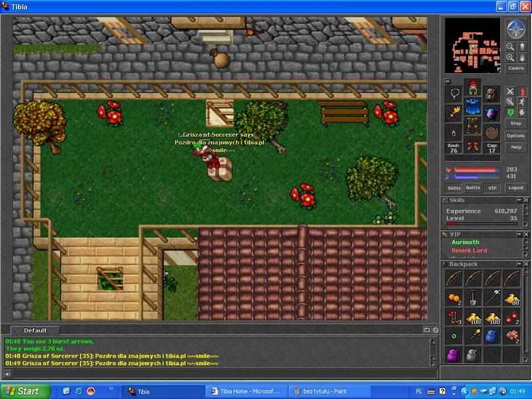Pick the shovel in the backpack
Image resolution: width=532 pixels, height=399 pixels.
pyautogui.click(x=473, y=298)
